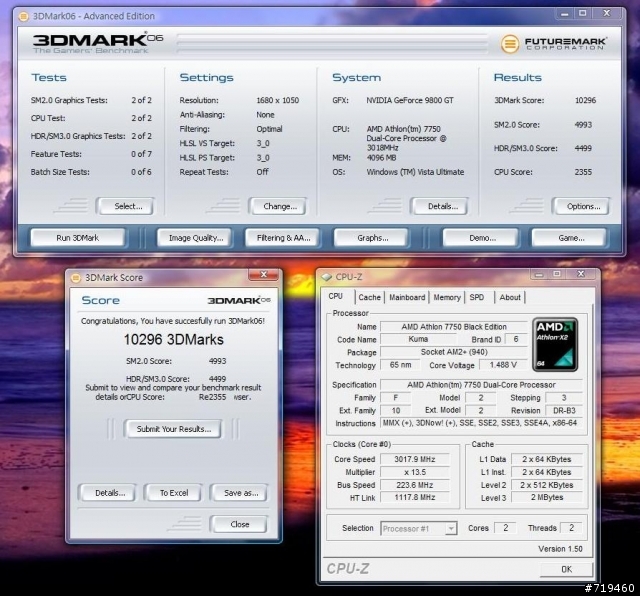The height and width of the screenshot is (596, 640).
Task: Click the Specification field in CPU-Z
Action: click(x=481, y=385)
